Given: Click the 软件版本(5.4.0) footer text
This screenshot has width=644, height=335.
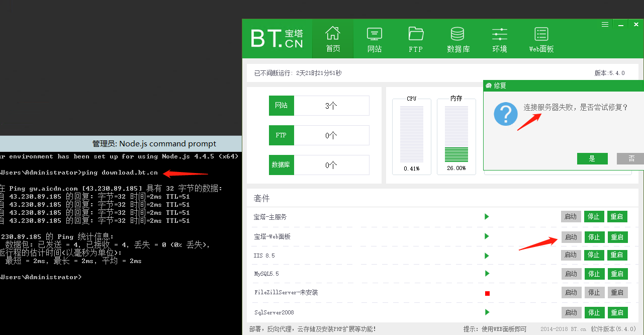Looking at the screenshot, I should [614, 329].
